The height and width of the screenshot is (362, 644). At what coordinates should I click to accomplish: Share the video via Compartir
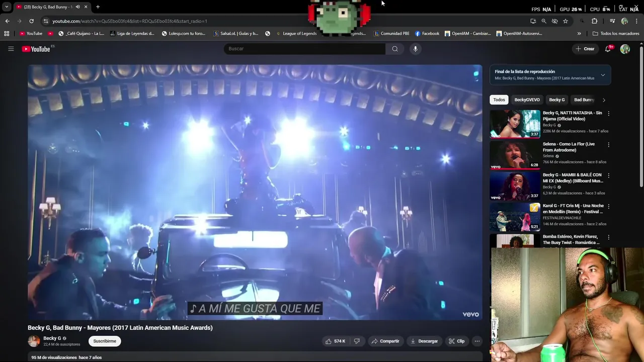tap(385, 341)
